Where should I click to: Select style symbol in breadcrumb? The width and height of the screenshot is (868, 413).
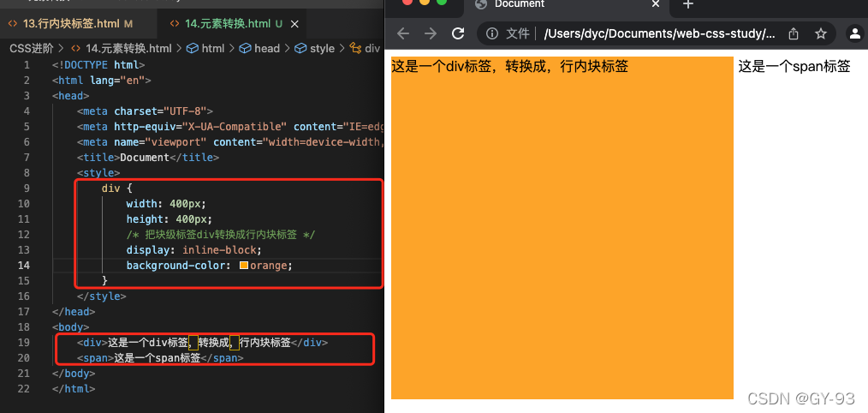point(315,49)
